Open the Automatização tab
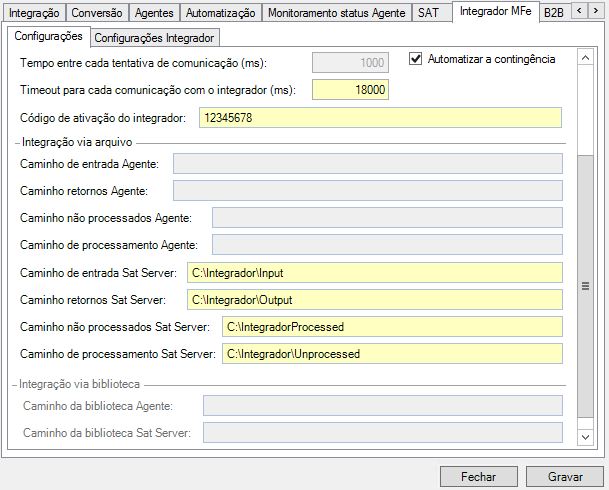This screenshot has width=609, height=490. 221,13
